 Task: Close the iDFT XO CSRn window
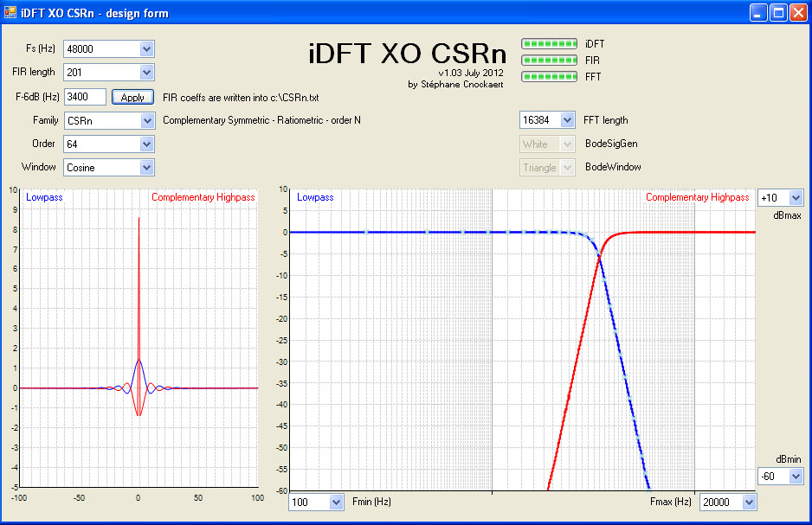point(798,12)
